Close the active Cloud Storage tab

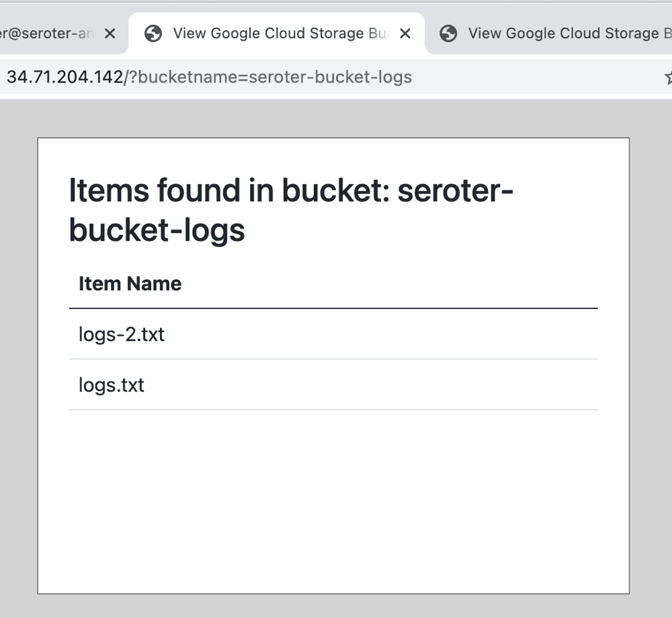tap(405, 34)
